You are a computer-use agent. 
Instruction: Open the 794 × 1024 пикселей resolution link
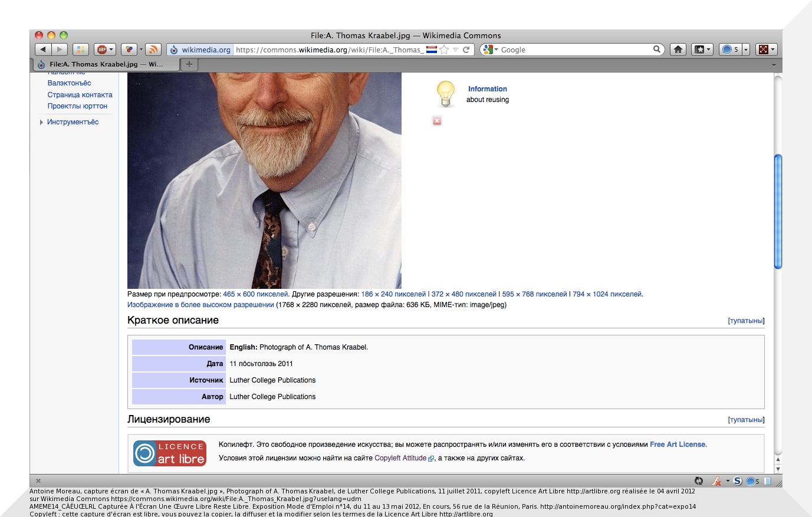click(607, 294)
